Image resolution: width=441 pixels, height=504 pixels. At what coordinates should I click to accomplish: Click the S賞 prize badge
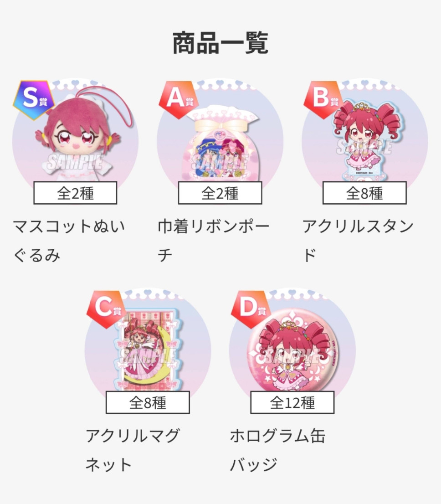pos(33,100)
